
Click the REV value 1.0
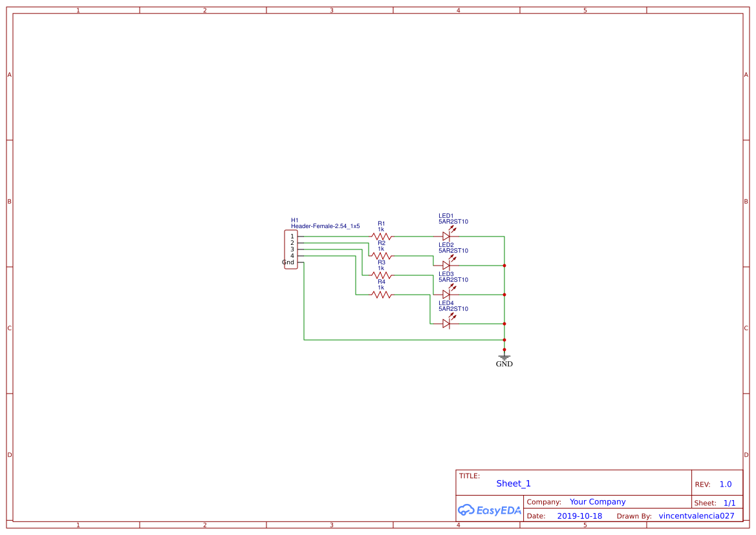coord(726,485)
